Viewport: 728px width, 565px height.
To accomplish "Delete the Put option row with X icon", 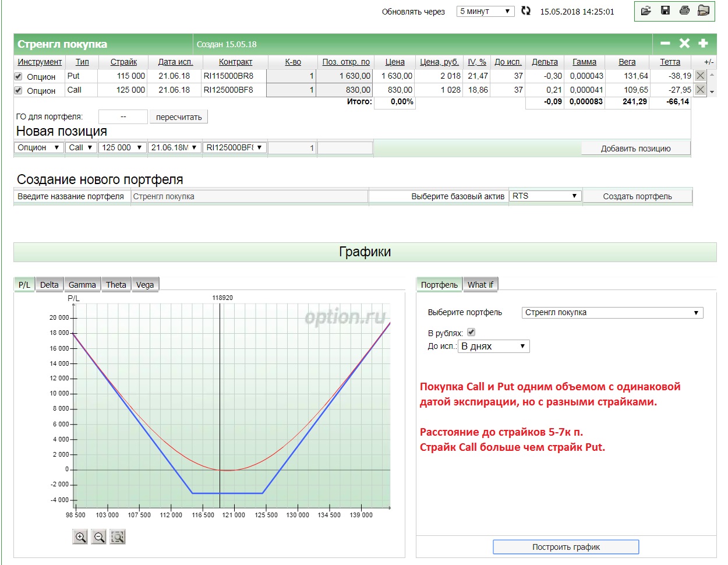I will click(x=700, y=76).
